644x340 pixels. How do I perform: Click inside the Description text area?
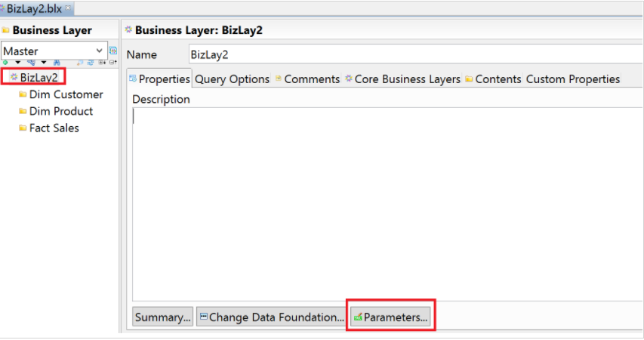[x=388, y=204]
